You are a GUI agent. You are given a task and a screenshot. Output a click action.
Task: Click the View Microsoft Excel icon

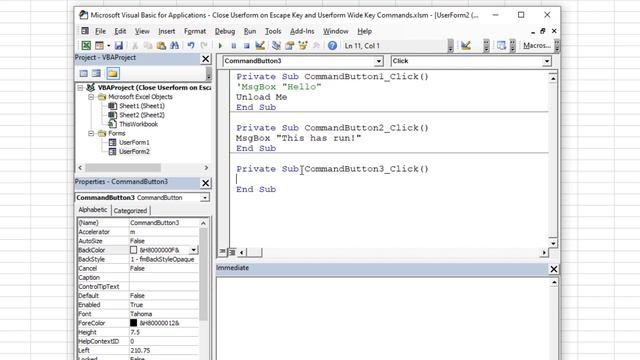[x=86, y=46]
